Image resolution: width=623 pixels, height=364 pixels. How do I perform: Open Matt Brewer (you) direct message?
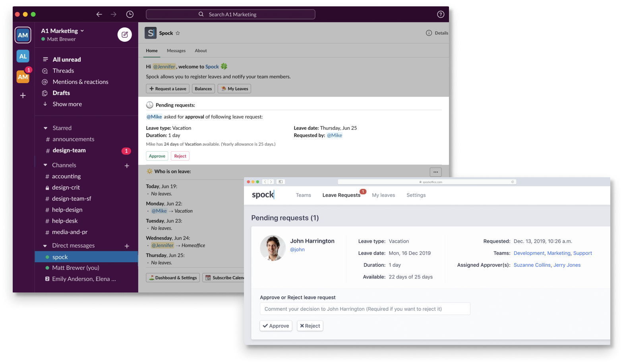click(x=75, y=268)
